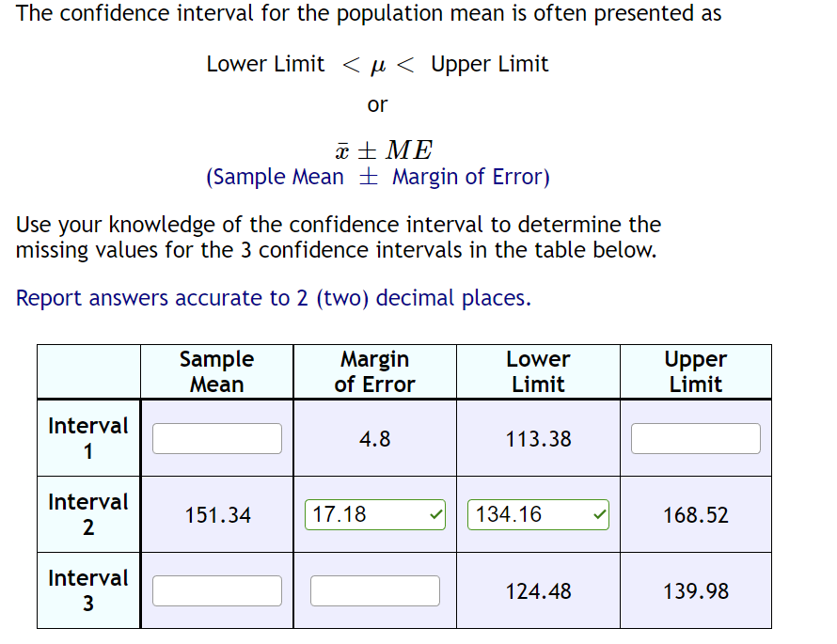Select the Interval 1 row label
The height and width of the screenshot is (644, 837).
87,438
